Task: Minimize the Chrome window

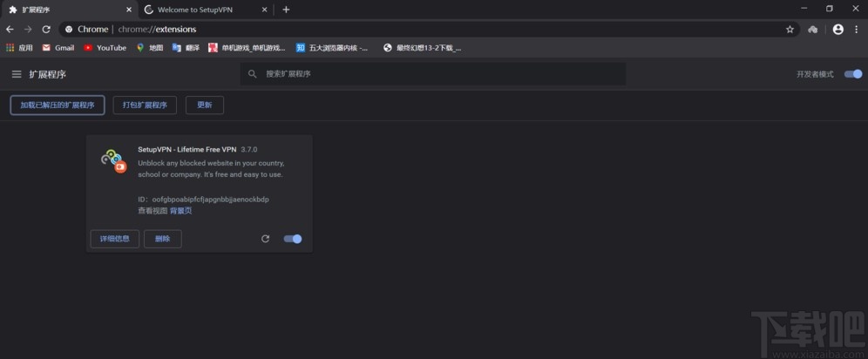Action: coord(804,9)
